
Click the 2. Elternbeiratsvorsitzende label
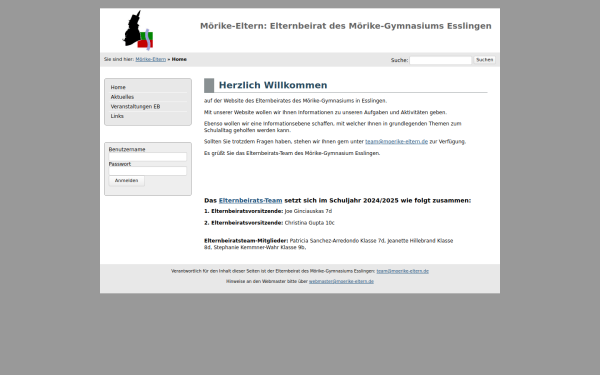tap(243, 223)
